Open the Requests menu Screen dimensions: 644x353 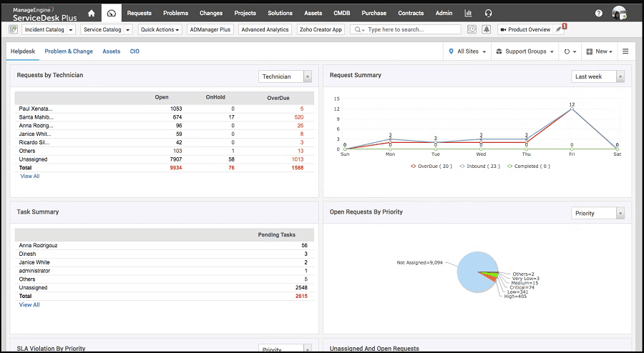pos(139,13)
